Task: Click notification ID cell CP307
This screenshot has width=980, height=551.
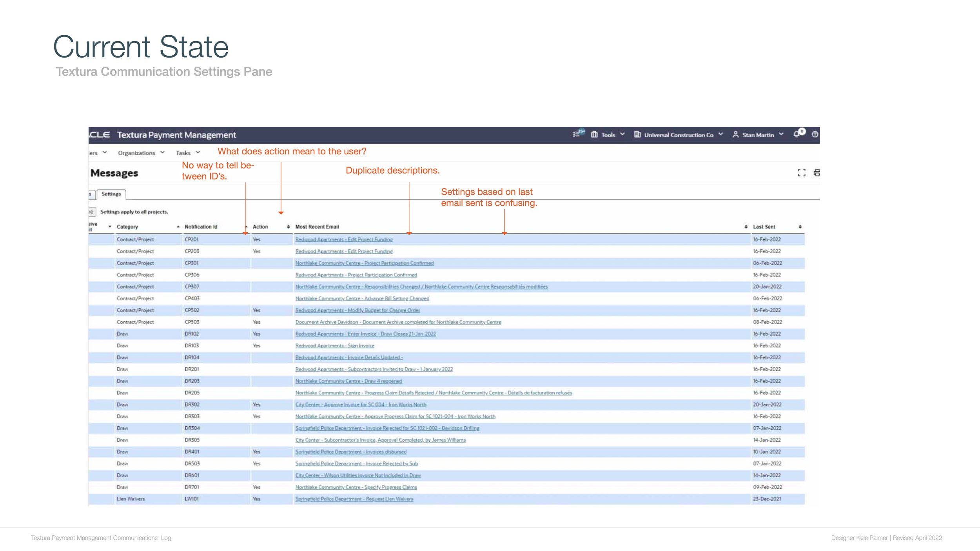Action: pos(192,286)
